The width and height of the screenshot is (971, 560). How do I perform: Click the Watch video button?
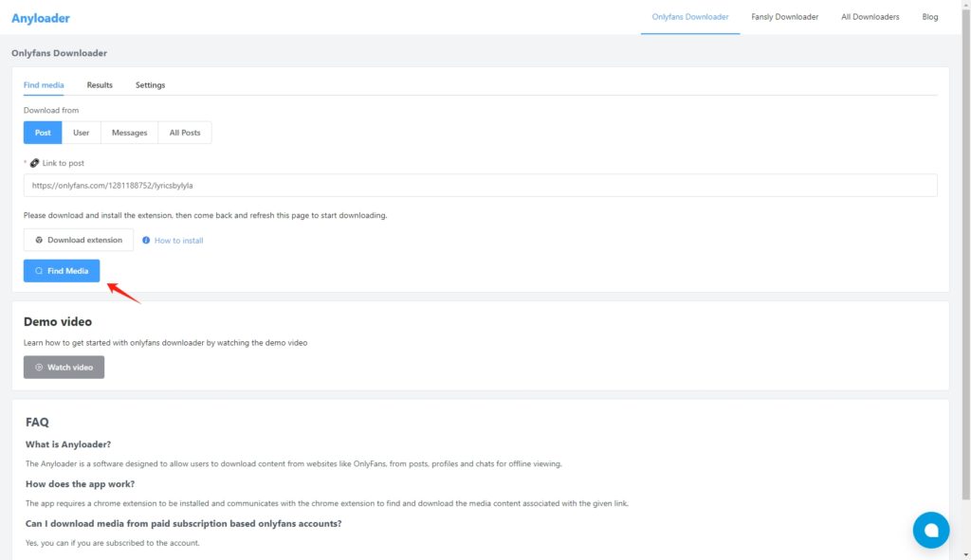coord(64,368)
